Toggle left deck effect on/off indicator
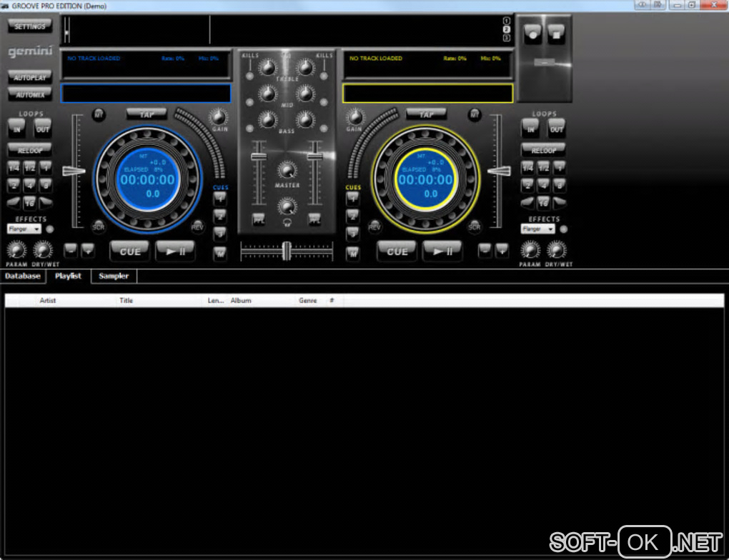The height and width of the screenshot is (560, 729). click(x=50, y=229)
